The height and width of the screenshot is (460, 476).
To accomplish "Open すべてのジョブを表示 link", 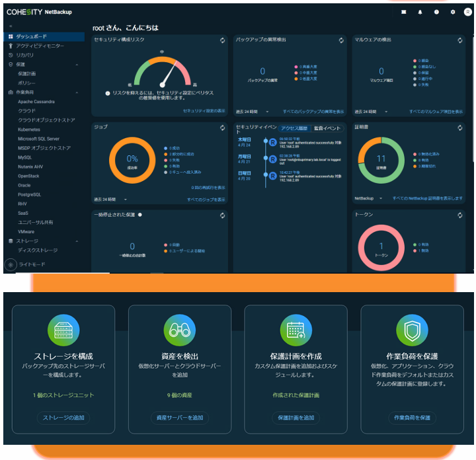I will point(206,200).
